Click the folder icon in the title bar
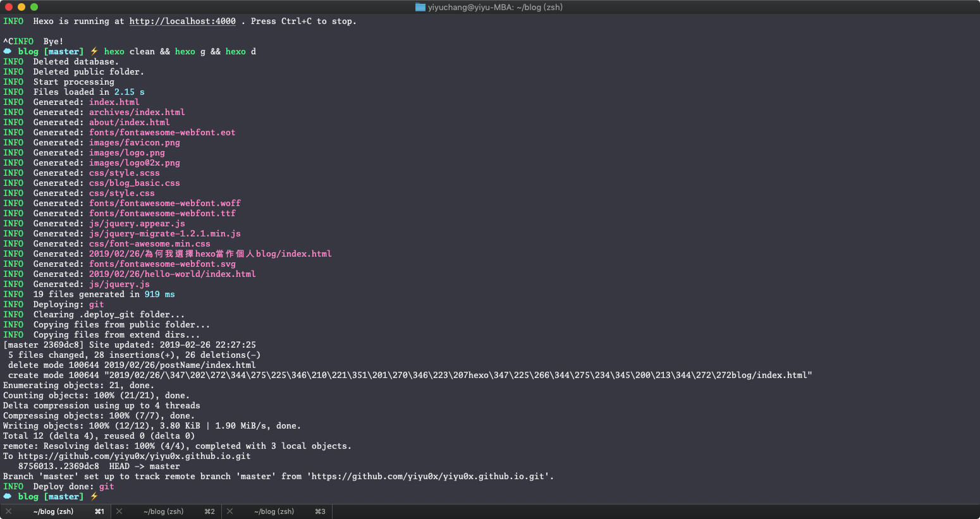Image resolution: width=980 pixels, height=519 pixels. [420, 7]
